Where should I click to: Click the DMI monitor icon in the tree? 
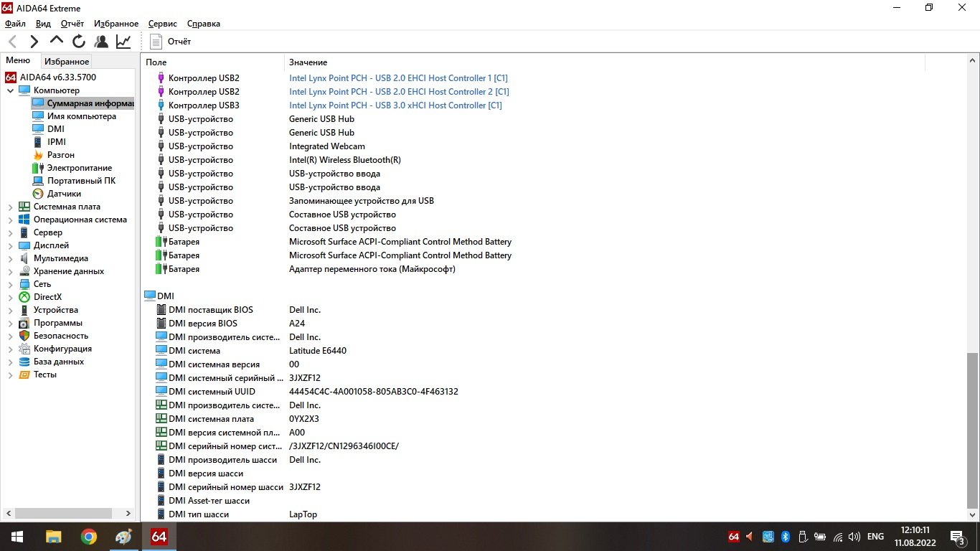pos(38,129)
